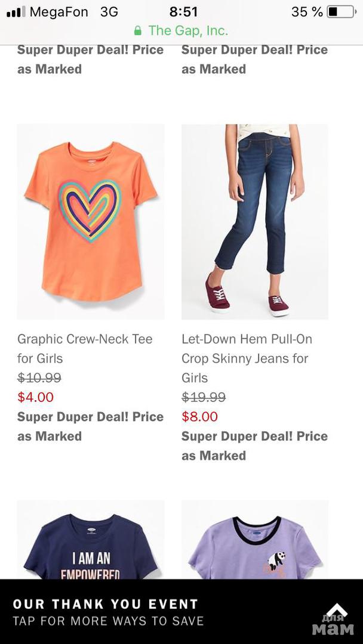The height and width of the screenshot is (644, 363).
Task: Tap "The Gap, Inc." site name in address bar
Action: (x=188, y=30)
